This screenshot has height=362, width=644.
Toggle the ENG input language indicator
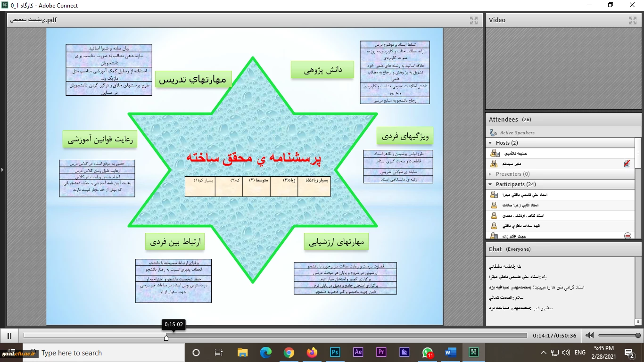click(580, 353)
